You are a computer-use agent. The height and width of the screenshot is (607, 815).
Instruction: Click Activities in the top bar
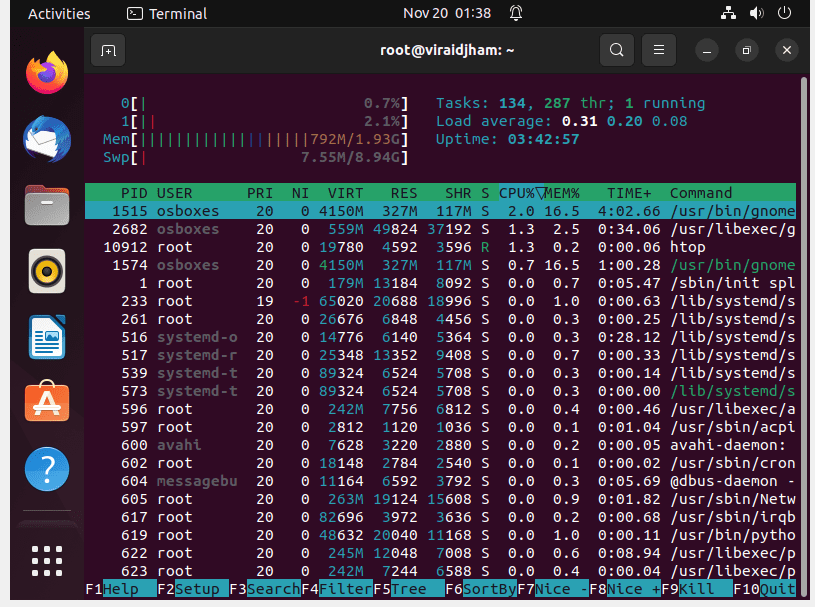(x=59, y=14)
